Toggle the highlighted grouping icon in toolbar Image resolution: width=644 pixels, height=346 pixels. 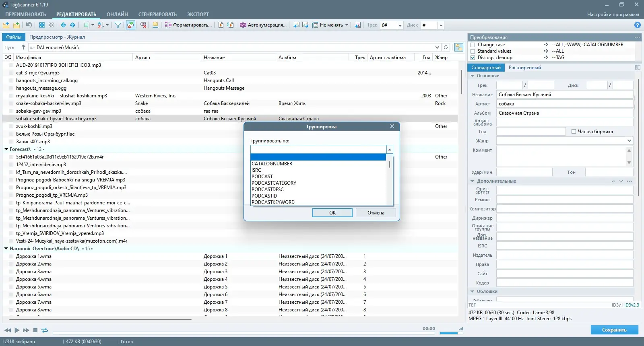tap(130, 25)
